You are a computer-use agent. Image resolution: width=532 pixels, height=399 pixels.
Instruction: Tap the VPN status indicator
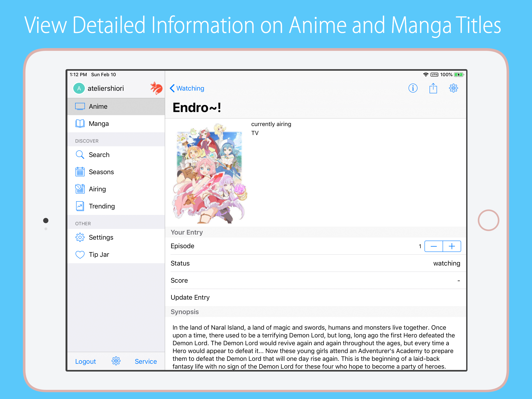pos(434,75)
